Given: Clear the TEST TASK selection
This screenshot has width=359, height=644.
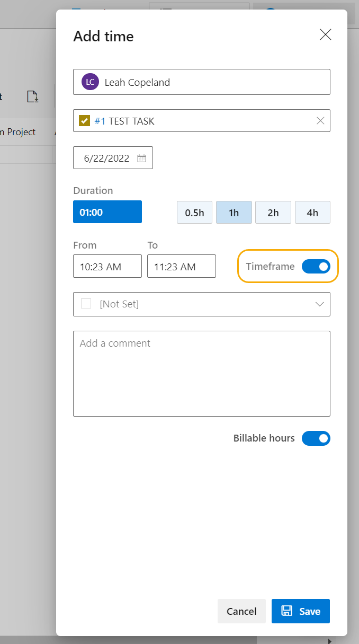Looking at the screenshot, I should [x=320, y=121].
